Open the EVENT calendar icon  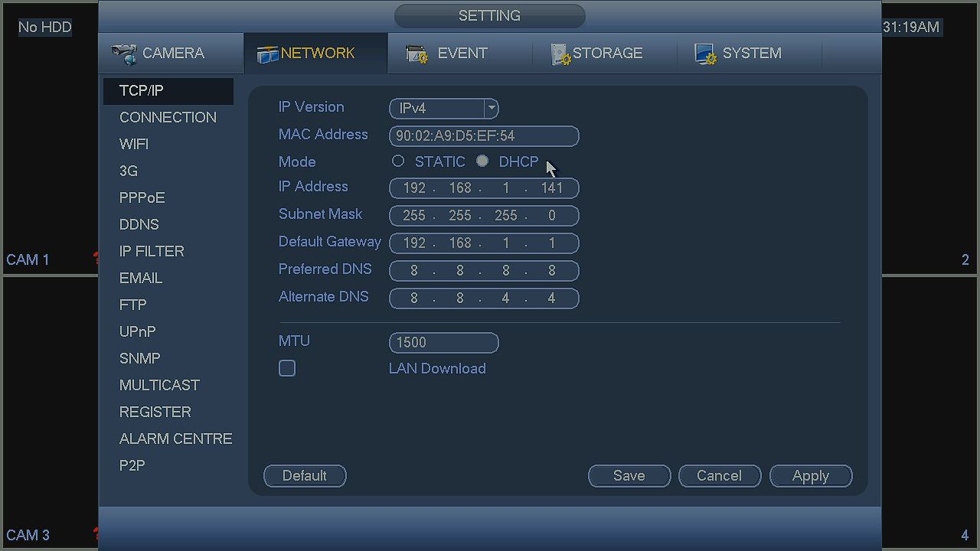(417, 54)
